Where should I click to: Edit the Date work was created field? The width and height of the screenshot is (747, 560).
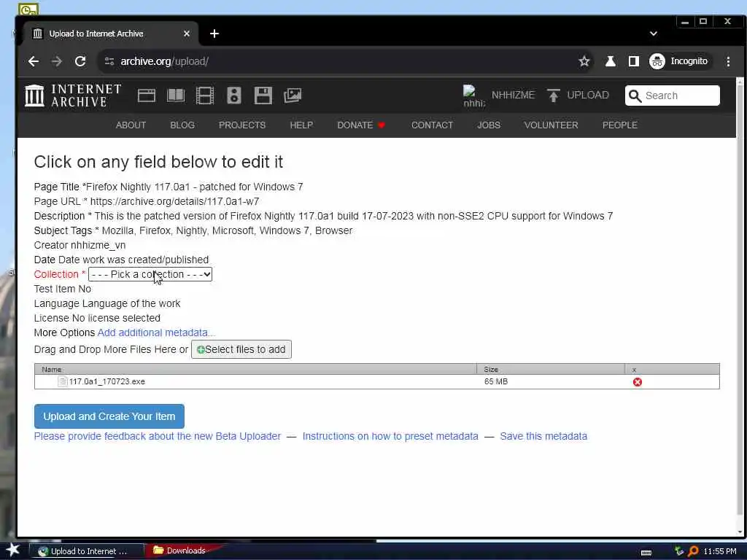[133, 260]
